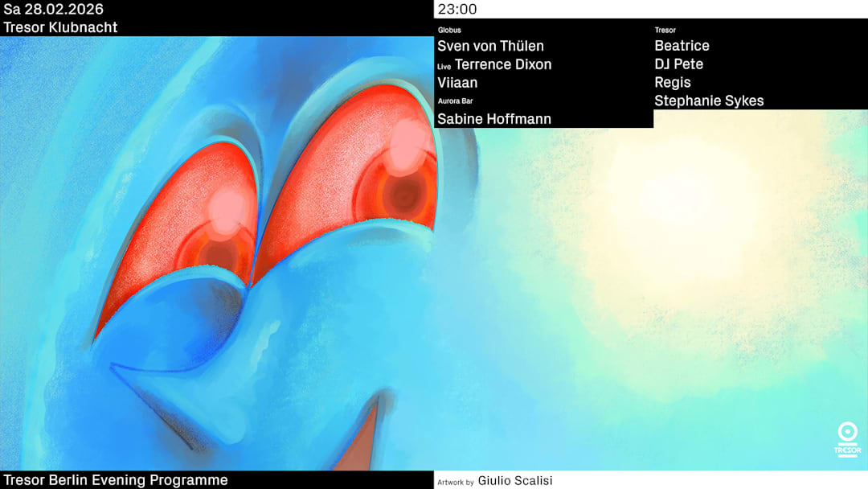868x489 pixels.
Task: Click the date 'Sa 28.02.2026'
Action: 54,9
